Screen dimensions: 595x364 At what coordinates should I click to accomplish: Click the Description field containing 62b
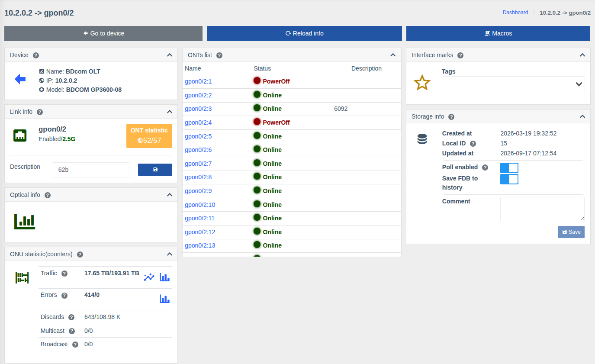[91, 170]
